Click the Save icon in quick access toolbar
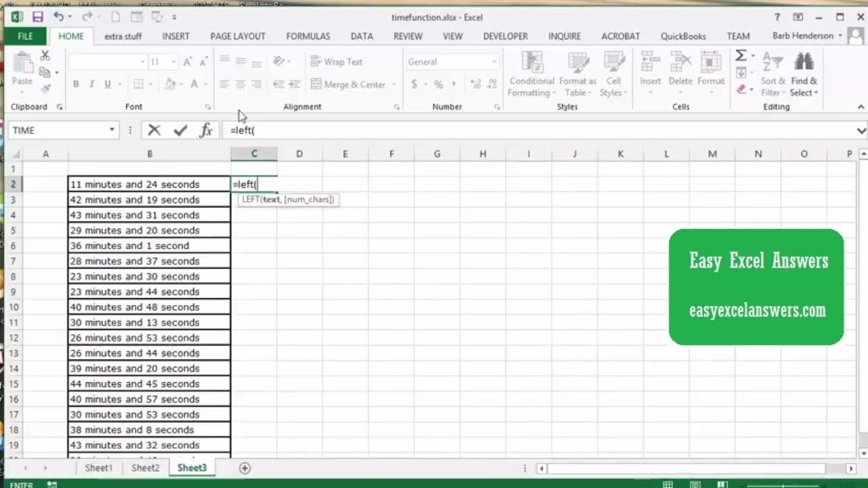868x488 pixels. (x=37, y=17)
